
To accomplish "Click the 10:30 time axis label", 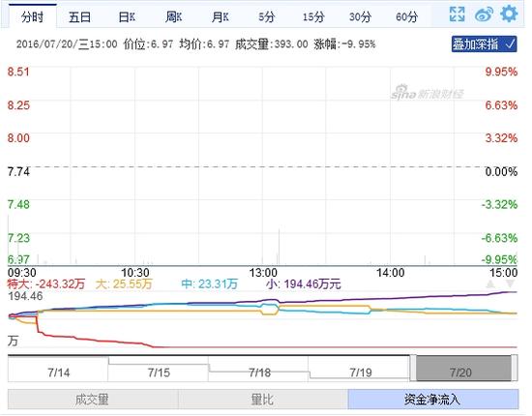I will [x=135, y=273].
